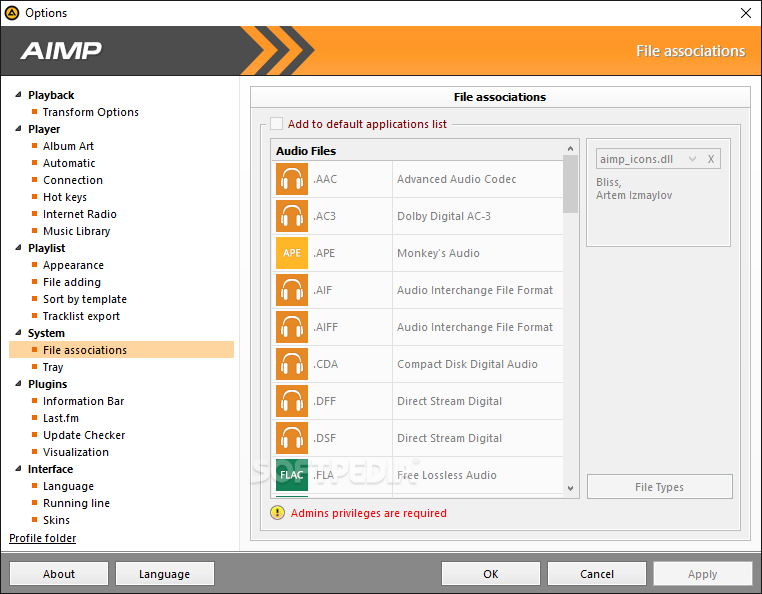Click the audio files list scrollbar thumb
This screenshot has width=762, height=594.
(571, 184)
